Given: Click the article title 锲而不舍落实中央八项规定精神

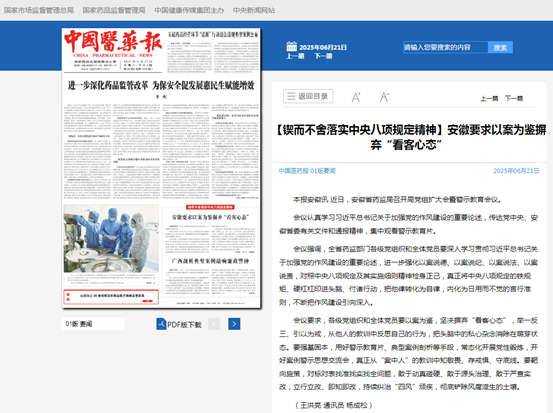Looking at the screenshot, I should [411, 137].
